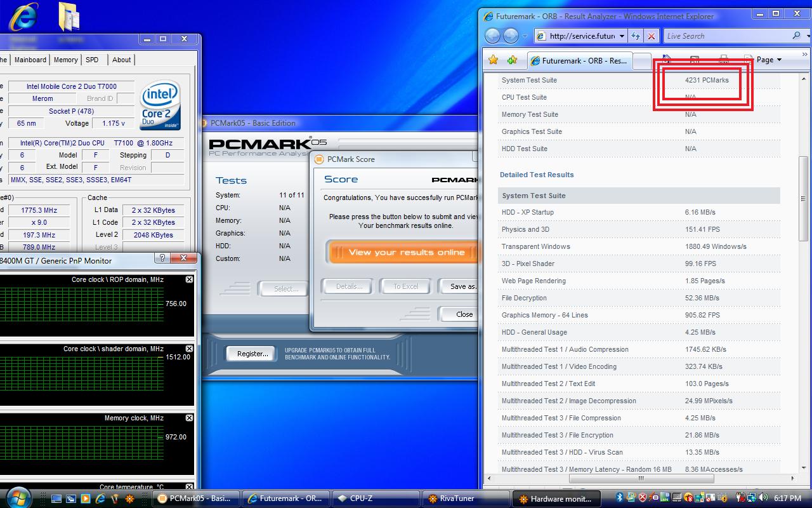The image size is (812, 508).
Task: Switch to Hardware monitor taskbar button
Action: (x=556, y=498)
